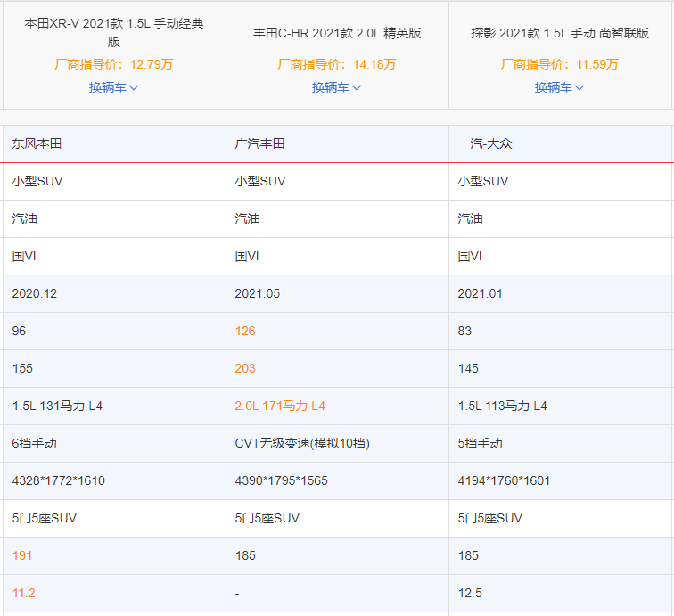This screenshot has height=616, width=674.
Task: Click the 厂商指导价: 14.18万 price
Action: pos(337,64)
